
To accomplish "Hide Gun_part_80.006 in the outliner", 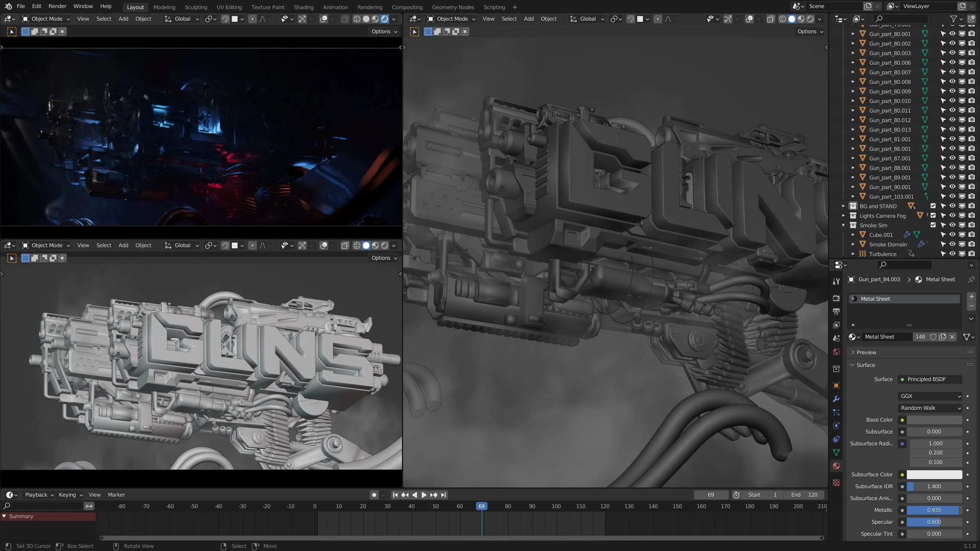I will click(952, 62).
